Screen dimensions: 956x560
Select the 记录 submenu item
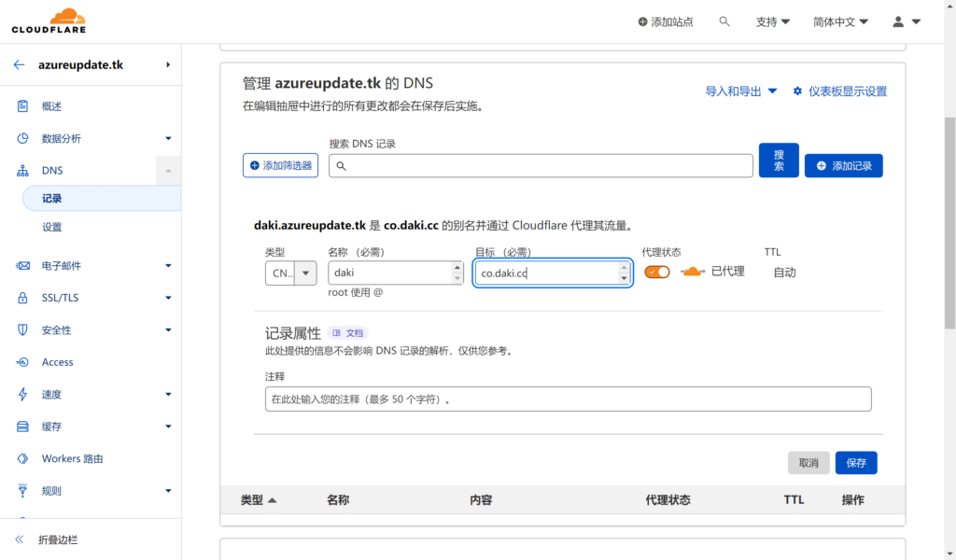[52, 199]
